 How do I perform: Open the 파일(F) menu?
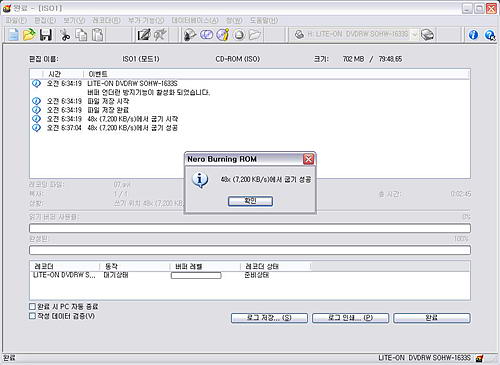pyautogui.click(x=16, y=21)
